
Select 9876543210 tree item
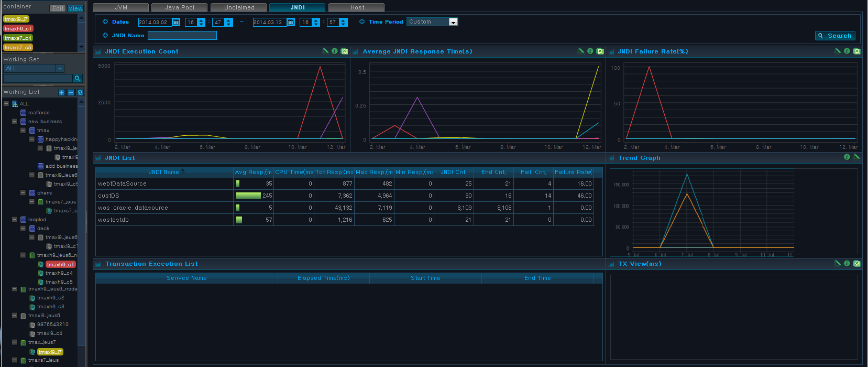[52, 324]
